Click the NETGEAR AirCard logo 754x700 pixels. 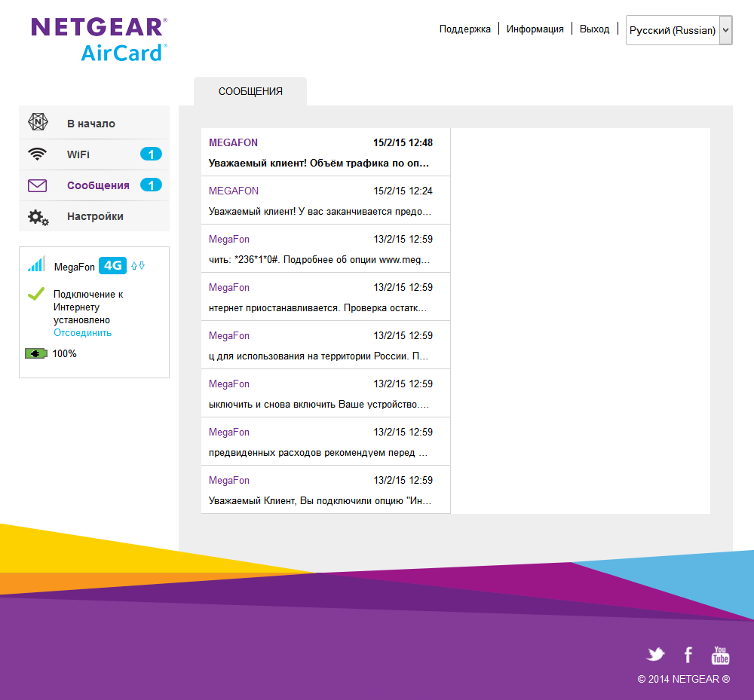pos(100,40)
